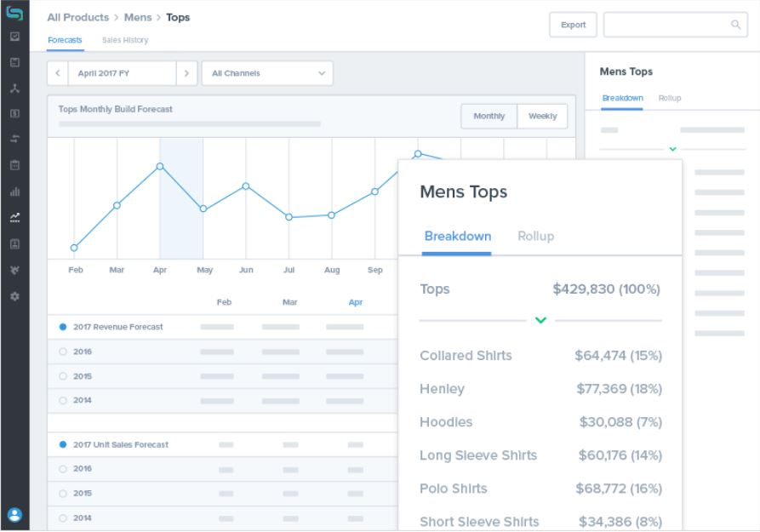
Task: Select the 2017 Unit Sales Forecast radio button
Action: point(62,444)
